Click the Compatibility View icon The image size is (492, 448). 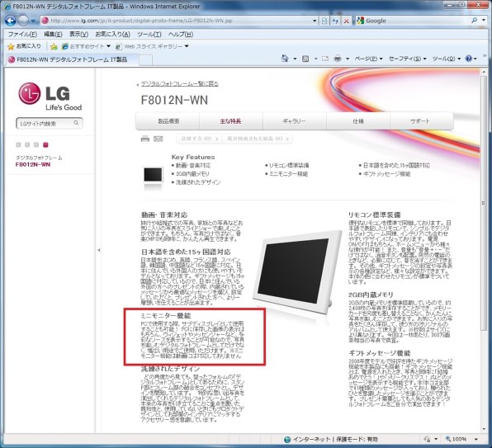(x=324, y=21)
